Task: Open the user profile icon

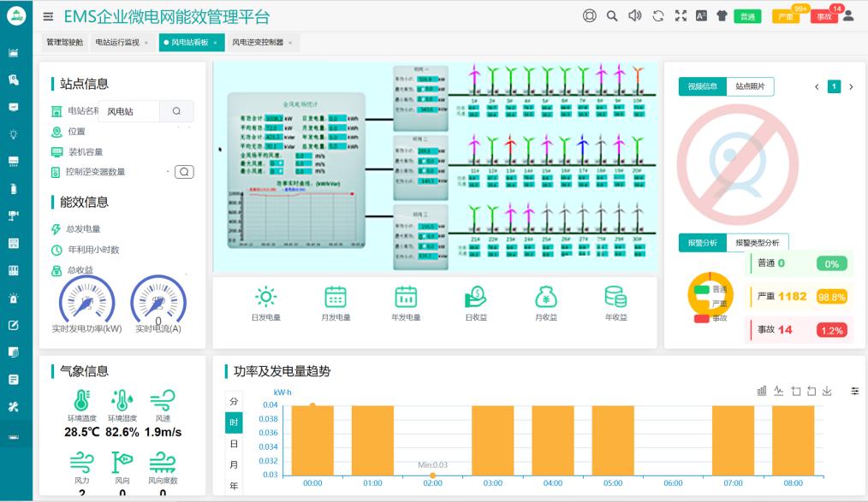Action: coord(848,15)
